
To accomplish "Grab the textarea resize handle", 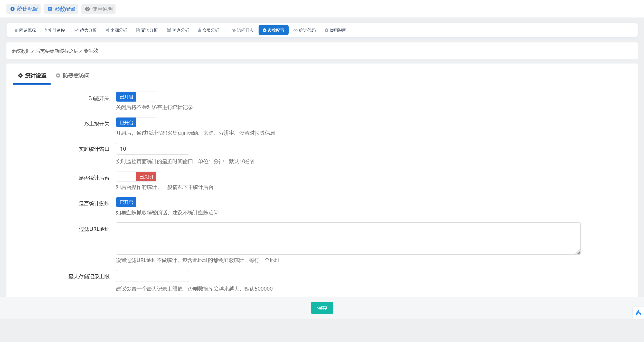I will click(578, 252).
